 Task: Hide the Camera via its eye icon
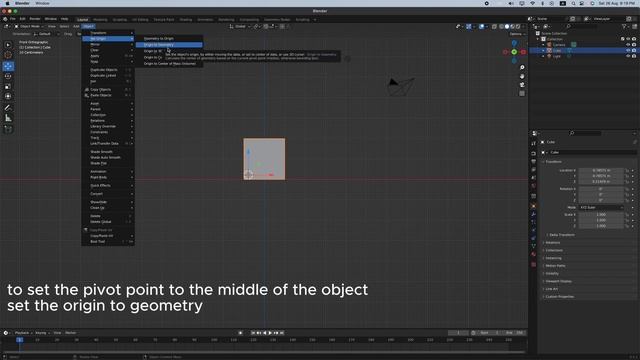628,45
